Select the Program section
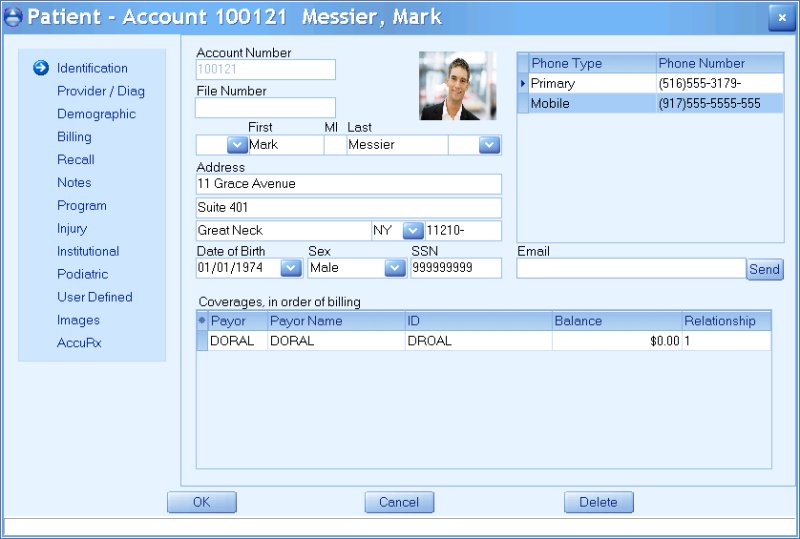Screen dimensions: 800x539 click(82, 206)
